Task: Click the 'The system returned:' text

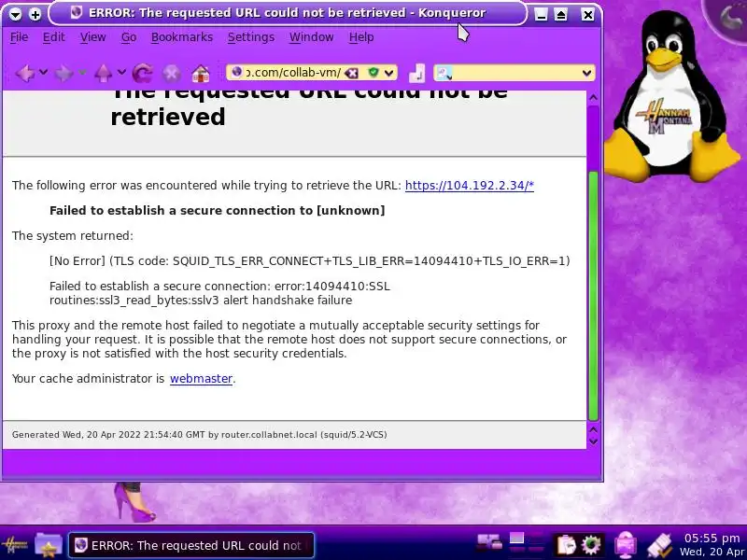Action: click(73, 236)
